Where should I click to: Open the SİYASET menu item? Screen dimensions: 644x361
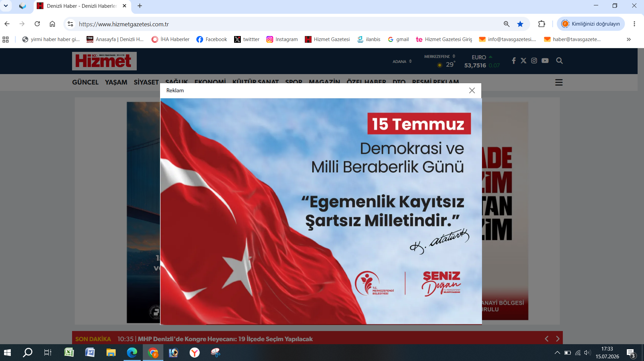click(146, 82)
